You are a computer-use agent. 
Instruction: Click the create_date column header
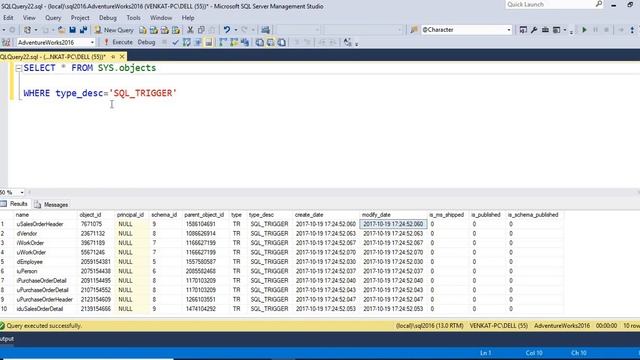tap(326, 215)
